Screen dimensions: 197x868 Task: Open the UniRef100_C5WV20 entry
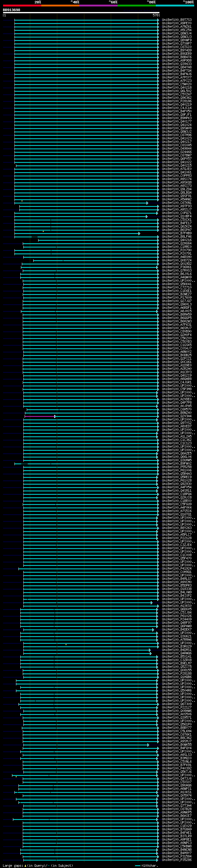(177, 84)
